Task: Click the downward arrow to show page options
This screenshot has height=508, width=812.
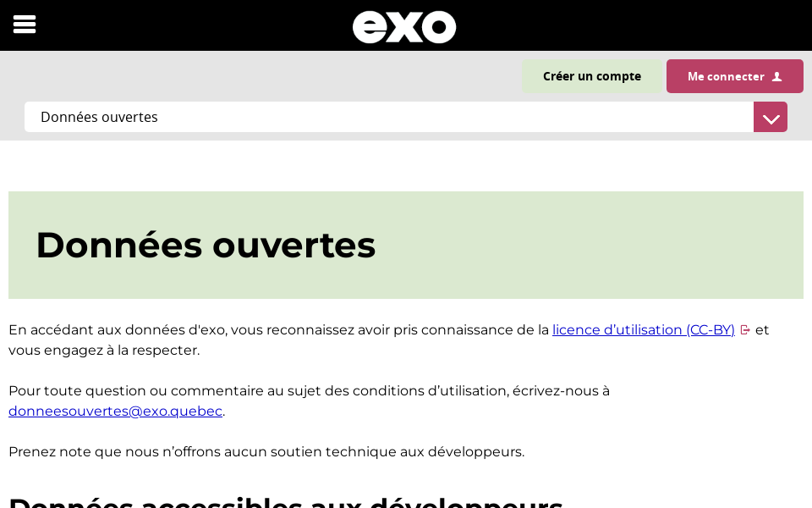Action: click(x=770, y=117)
